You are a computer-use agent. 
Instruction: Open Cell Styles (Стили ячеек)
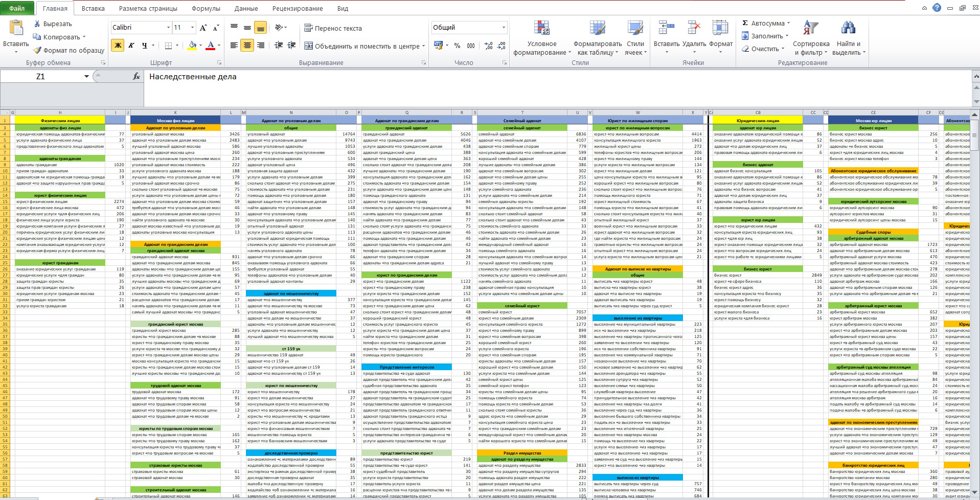coord(635,39)
